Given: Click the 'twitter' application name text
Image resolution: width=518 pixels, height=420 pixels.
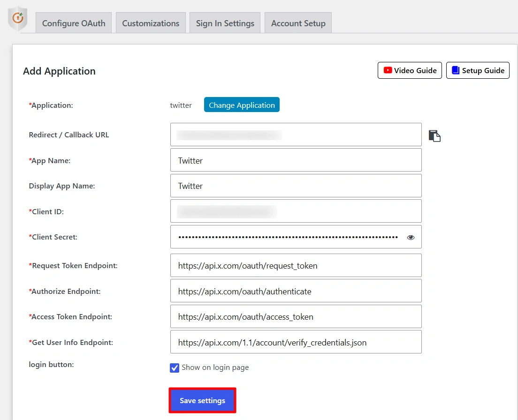Looking at the screenshot, I should [181, 105].
